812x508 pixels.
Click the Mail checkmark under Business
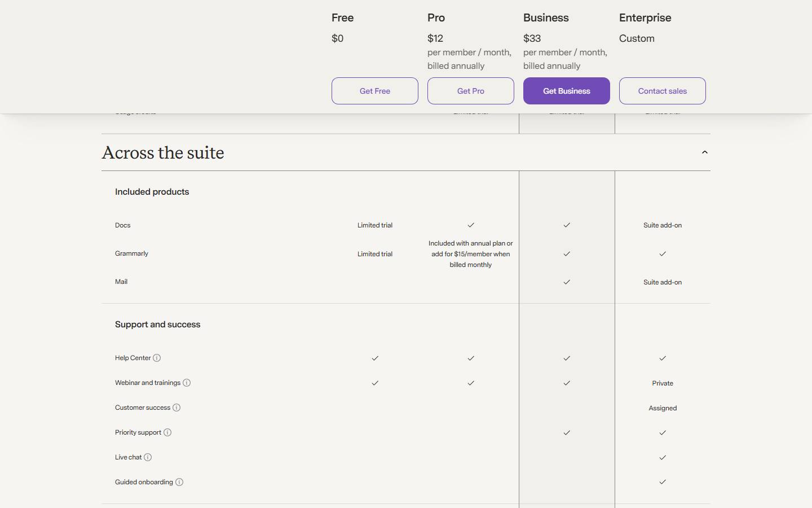point(567,282)
